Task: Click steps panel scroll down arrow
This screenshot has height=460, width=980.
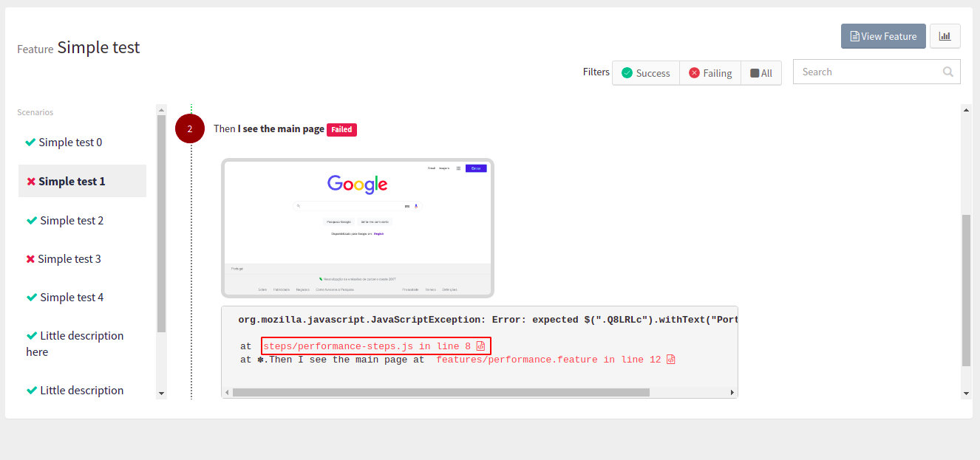Action: point(966,394)
